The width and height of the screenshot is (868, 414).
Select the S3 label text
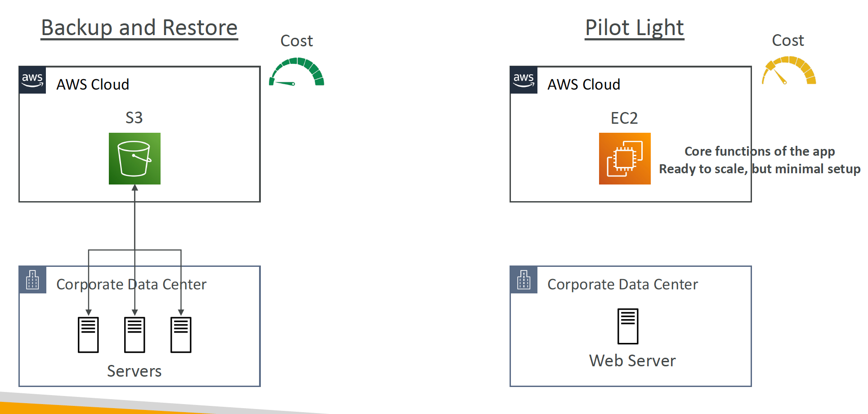pyautogui.click(x=134, y=118)
